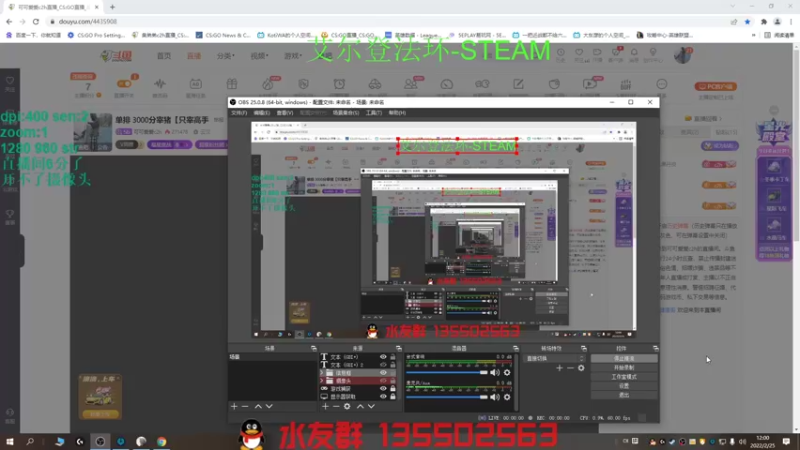Open transition properties gear icon
800x450 pixels.
click(x=581, y=368)
